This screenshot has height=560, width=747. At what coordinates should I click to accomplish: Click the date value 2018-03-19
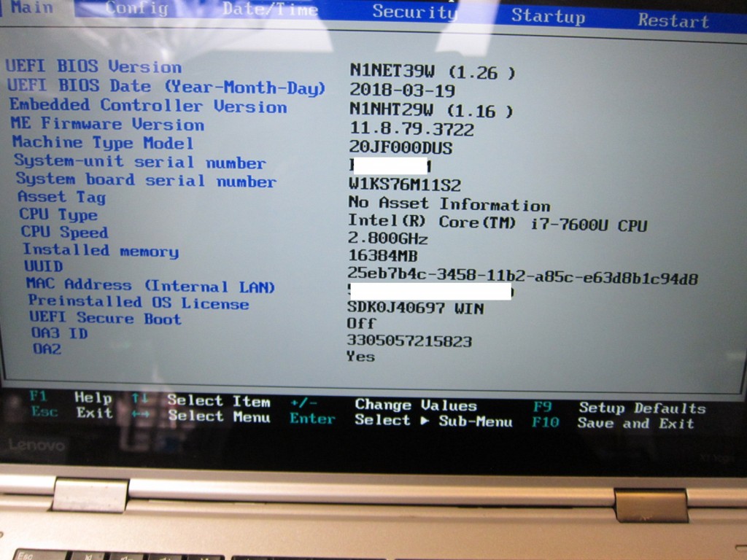click(x=403, y=90)
